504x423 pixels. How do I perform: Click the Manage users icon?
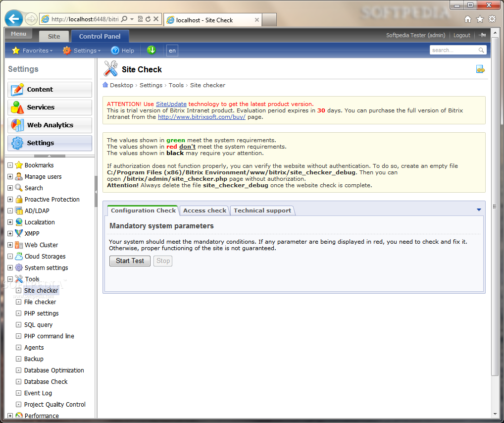(x=19, y=176)
